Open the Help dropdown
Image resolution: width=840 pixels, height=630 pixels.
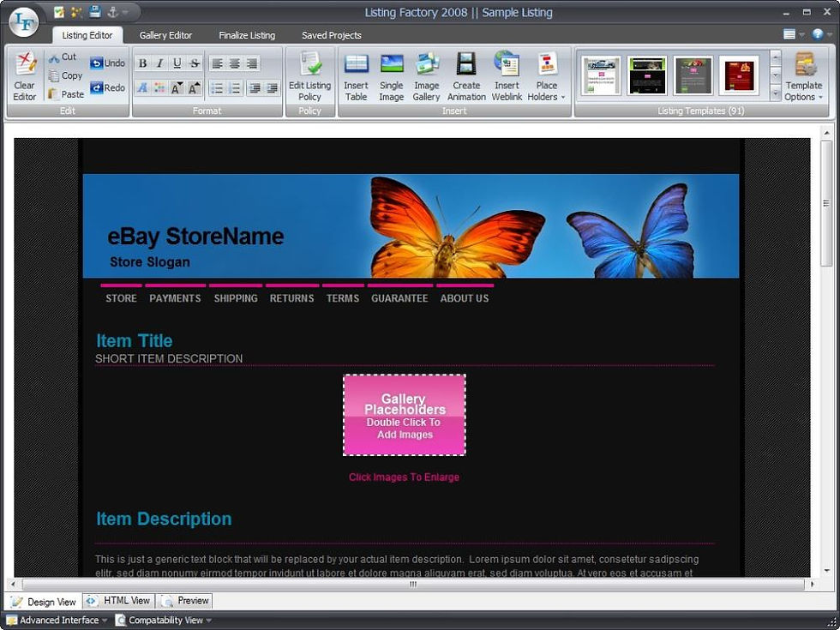click(821, 34)
